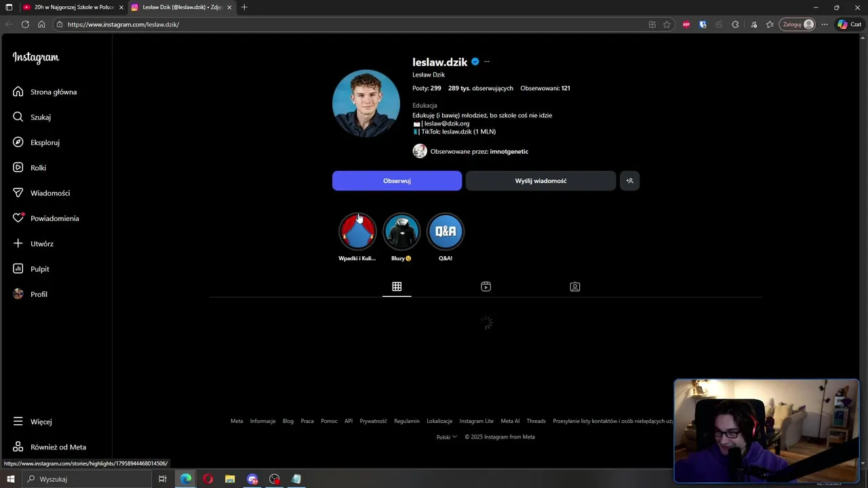Screen dimensions: 868x488
Task: Click the address bar URL
Action: pyautogui.click(x=123, y=24)
